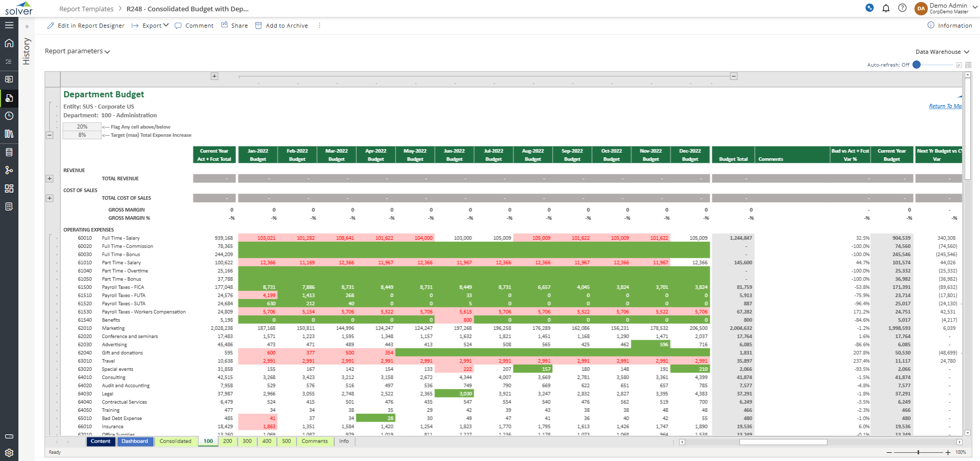Click the help question mark icon
The image size is (980, 461).
pyautogui.click(x=902, y=8)
